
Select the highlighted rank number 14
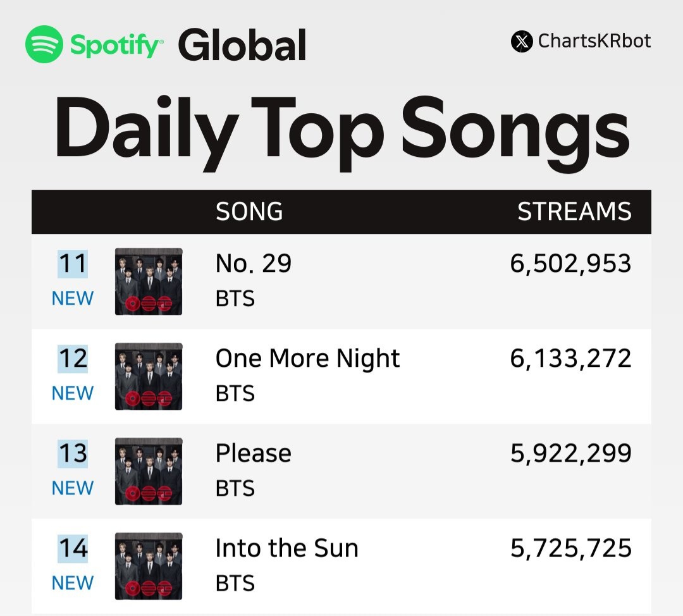point(72,548)
